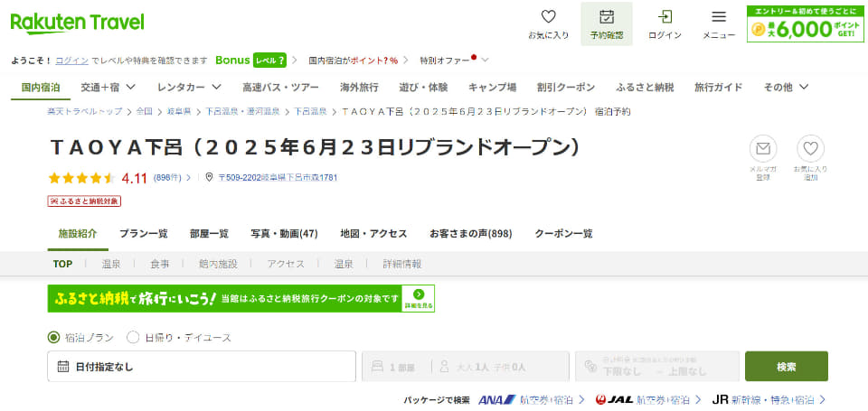Click the ふるさと納税で旅行にいこう banner
Screen dimensions: 868x411
click(x=241, y=299)
